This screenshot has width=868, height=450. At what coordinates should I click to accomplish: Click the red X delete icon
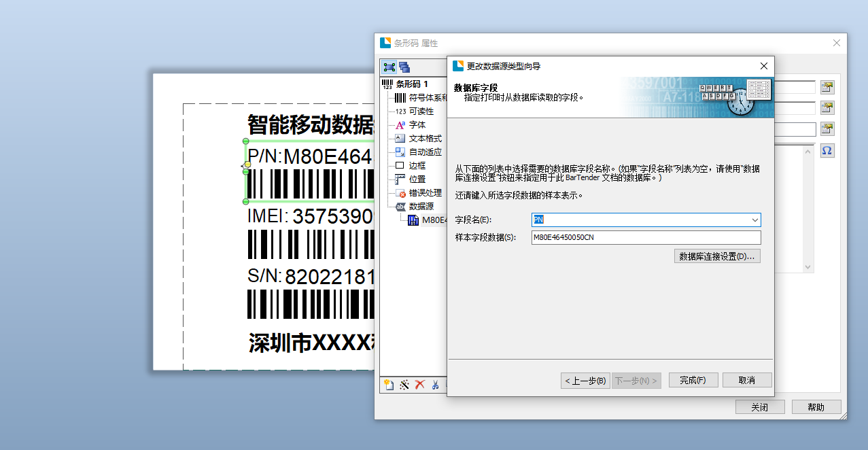[419, 385]
